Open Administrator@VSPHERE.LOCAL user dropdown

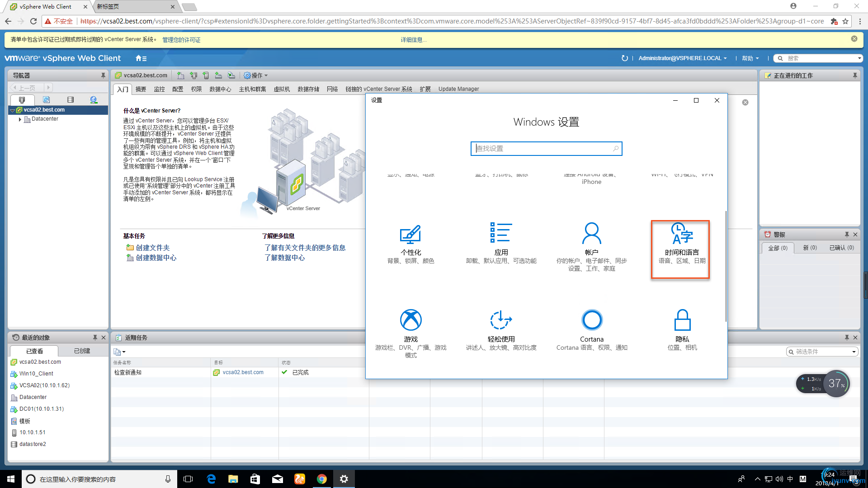pos(683,58)
